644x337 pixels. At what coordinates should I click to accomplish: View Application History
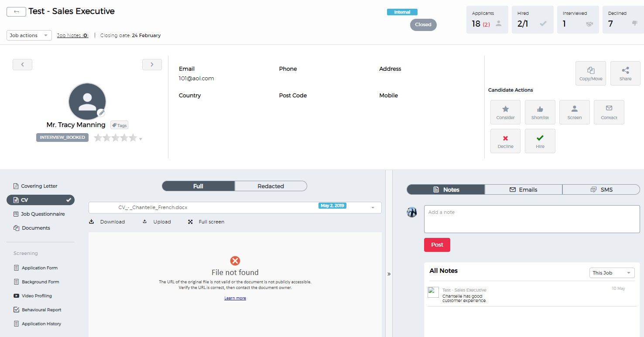pos(38,324)
